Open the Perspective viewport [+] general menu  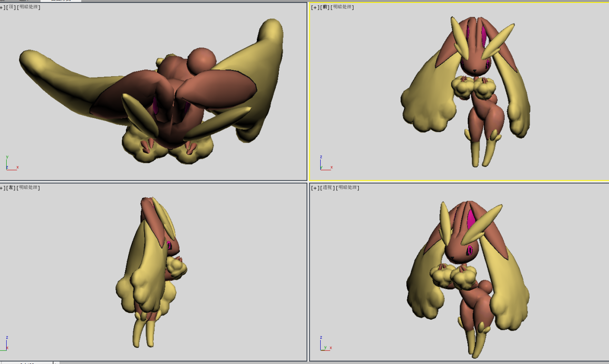pyautogui.click(x=314, y=187)
